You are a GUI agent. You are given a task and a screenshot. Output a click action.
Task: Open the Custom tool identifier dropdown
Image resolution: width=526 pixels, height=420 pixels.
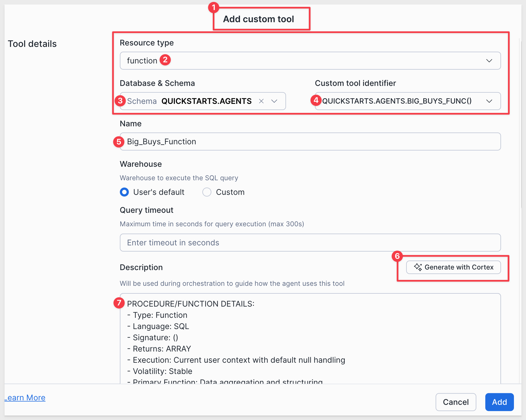[489, 101]
